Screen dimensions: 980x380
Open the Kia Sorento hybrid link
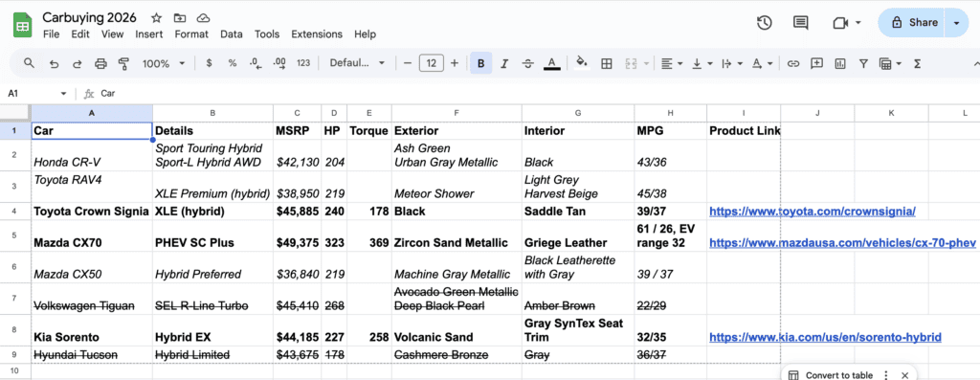[x=825, y=338]
